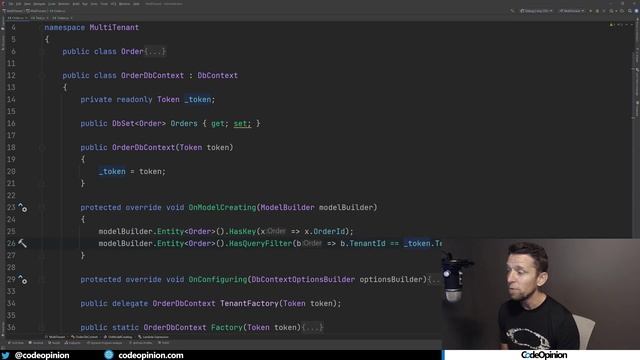Click the HasQueryFilter method call on line 26
The width and height of the screenshot is (640, 360).
click(260, 244)
